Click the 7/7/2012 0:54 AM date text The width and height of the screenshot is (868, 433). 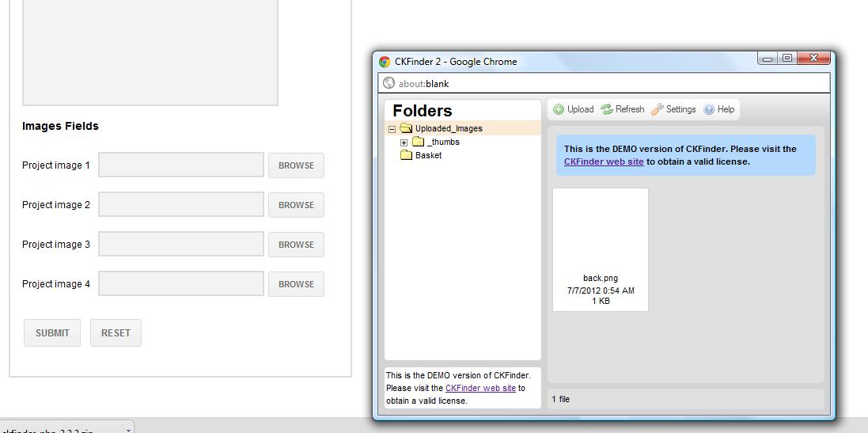(601, 291)
